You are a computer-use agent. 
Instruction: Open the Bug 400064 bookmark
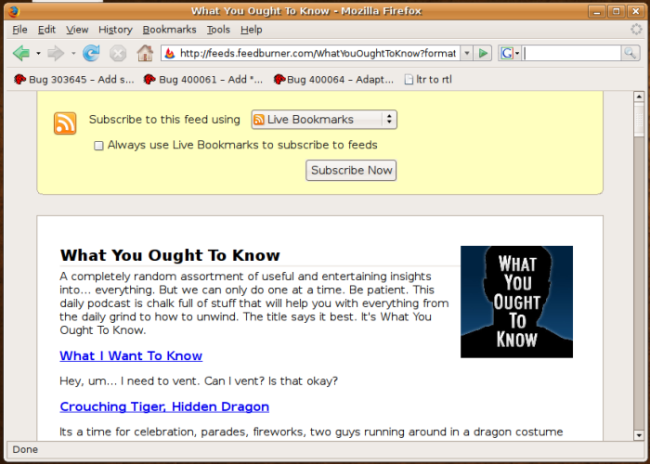tap(334, 79)
